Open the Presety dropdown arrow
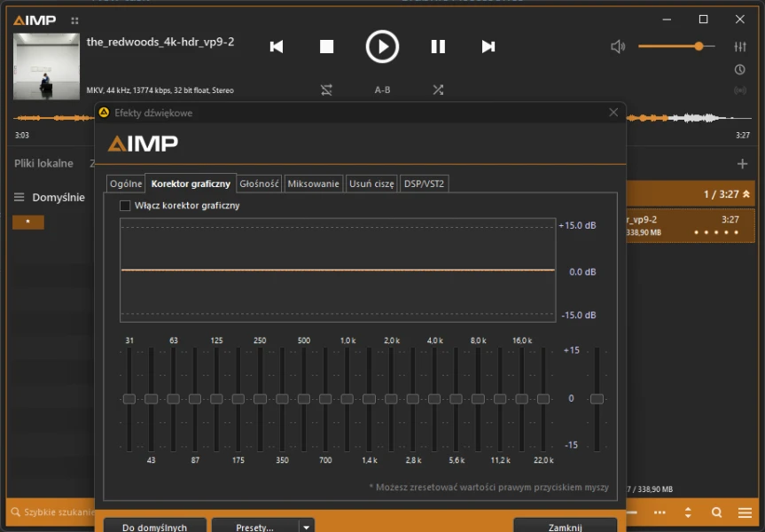 (x=307, y=527)
